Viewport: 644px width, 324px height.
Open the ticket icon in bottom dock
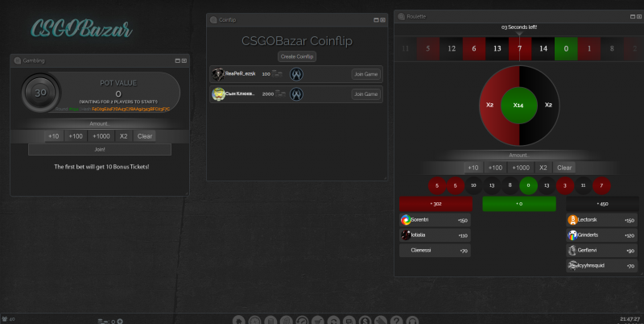click(381, 320)
